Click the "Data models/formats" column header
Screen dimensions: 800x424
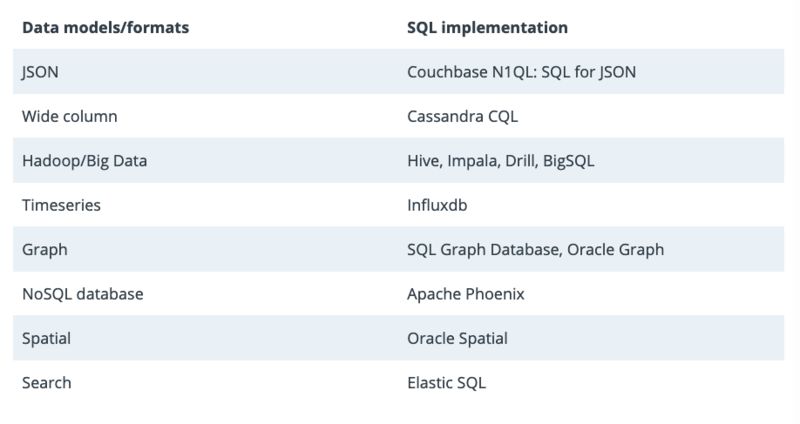(105, 28)
